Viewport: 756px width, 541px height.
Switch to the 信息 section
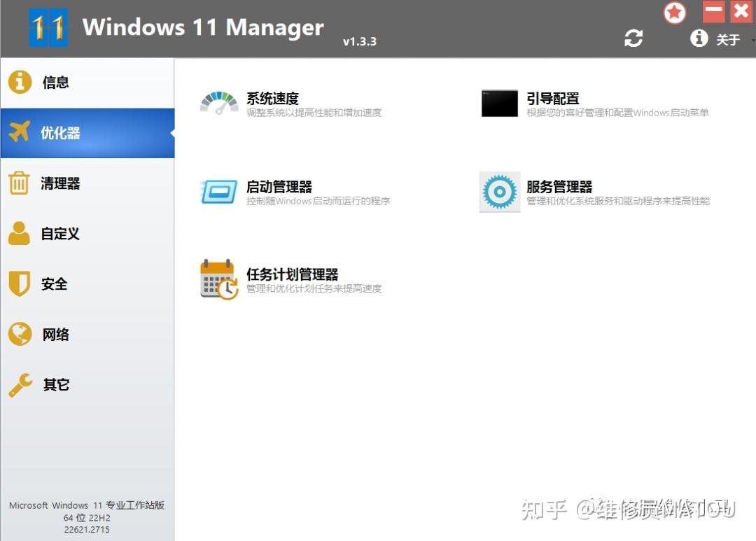[56, 82]
